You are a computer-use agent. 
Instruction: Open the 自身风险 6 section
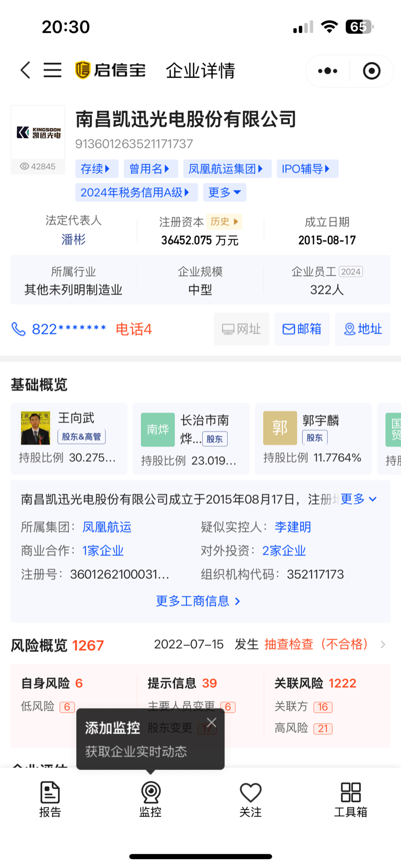[x=52, y=683]
